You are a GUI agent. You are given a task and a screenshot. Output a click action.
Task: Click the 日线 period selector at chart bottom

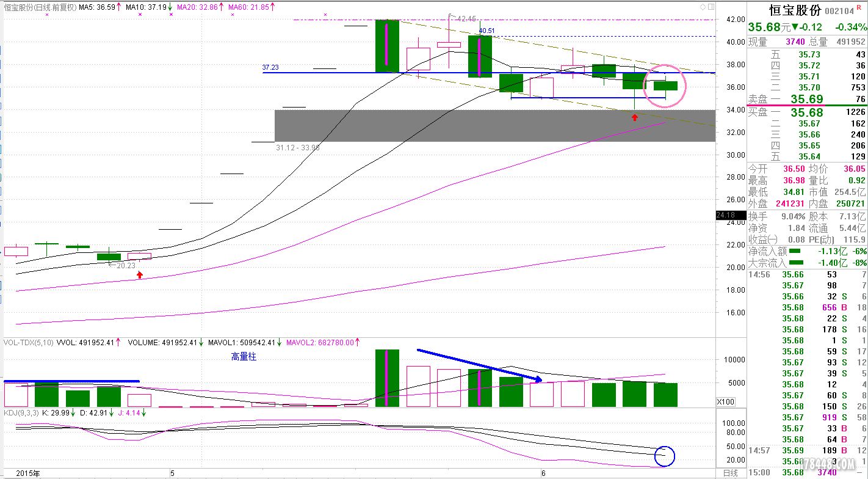[x=731, y=474]
